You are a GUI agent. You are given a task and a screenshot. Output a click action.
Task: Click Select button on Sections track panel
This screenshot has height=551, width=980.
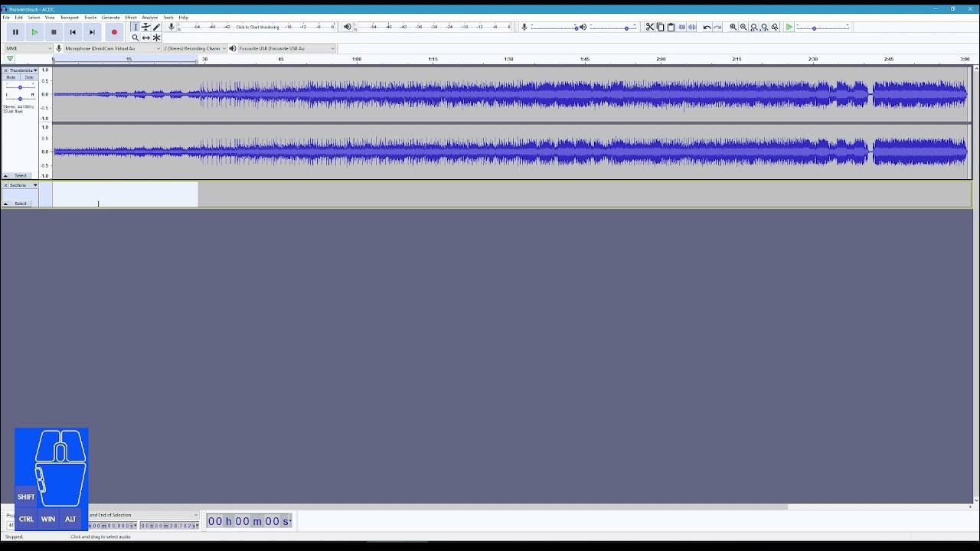point(21,204)
